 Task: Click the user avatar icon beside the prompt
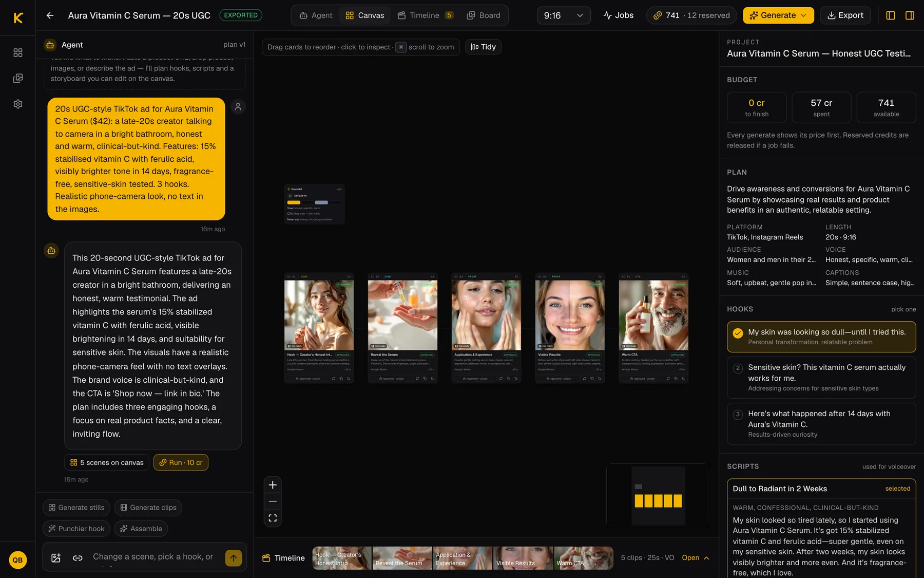(238, 106)
